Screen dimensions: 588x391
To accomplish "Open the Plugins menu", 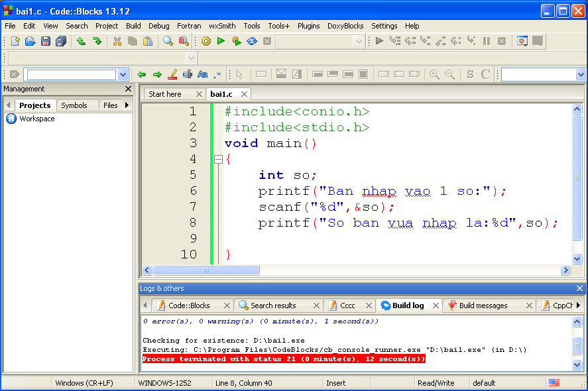I will pos(308,26).
